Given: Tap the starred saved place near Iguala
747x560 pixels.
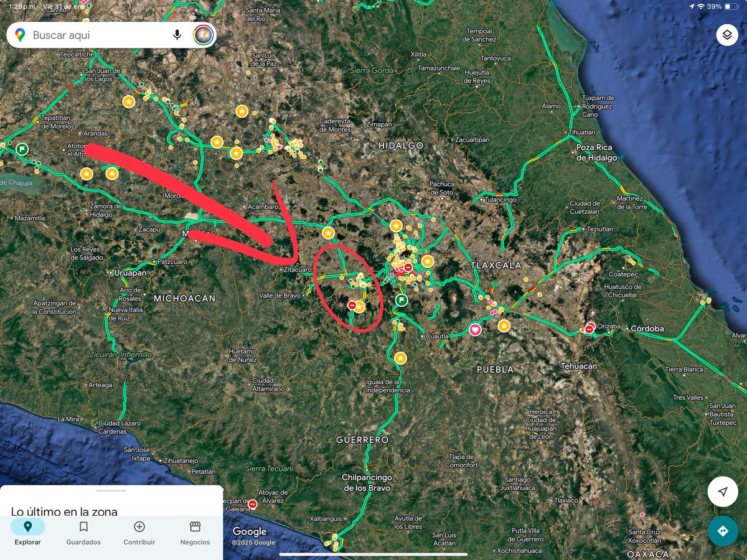Looking at the screenshot, I should (x=400, y=358).
